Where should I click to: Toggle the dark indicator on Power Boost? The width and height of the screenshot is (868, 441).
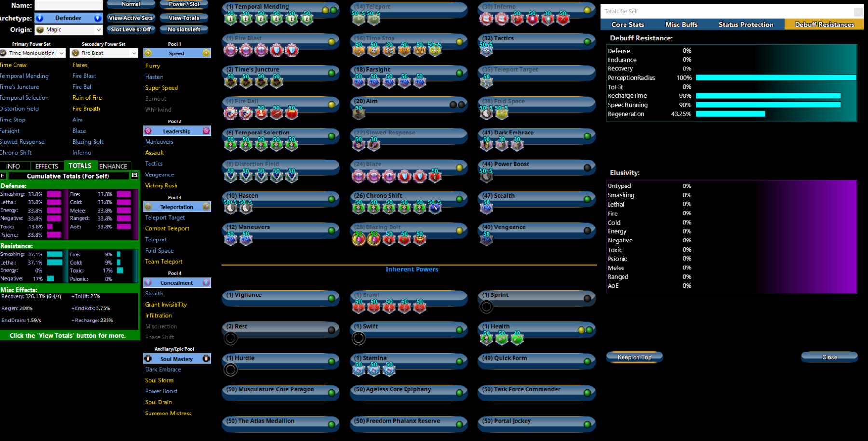(587, 168)
